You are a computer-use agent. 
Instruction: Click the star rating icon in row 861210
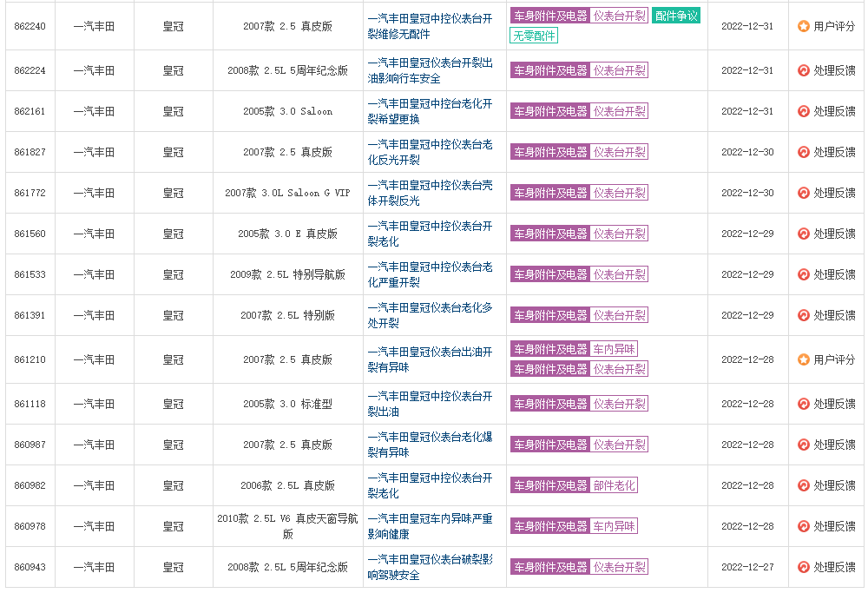pyautogui.click(x=803, y=359)
